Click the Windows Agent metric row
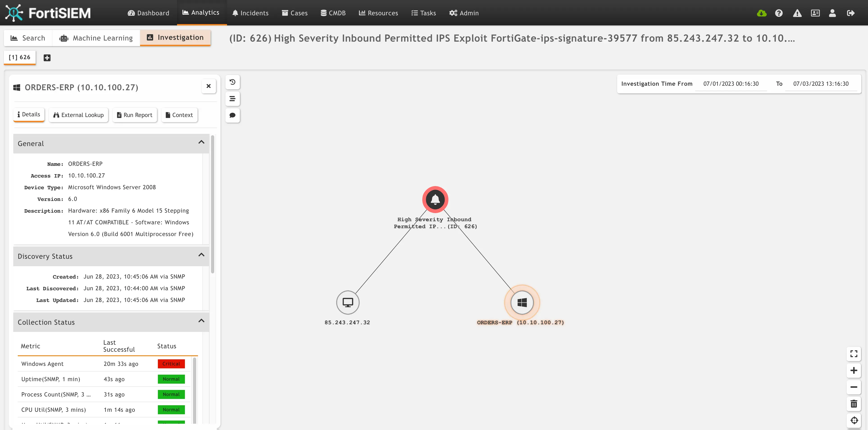Image resolution: width=868 pixels, height=430 pixels. pos(104,364)
